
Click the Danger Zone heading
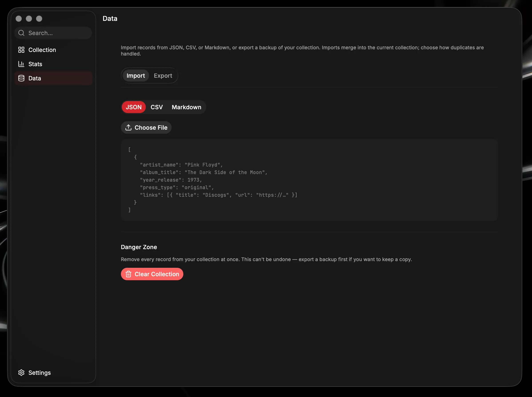pyautogui.click(x=139, y=247)
